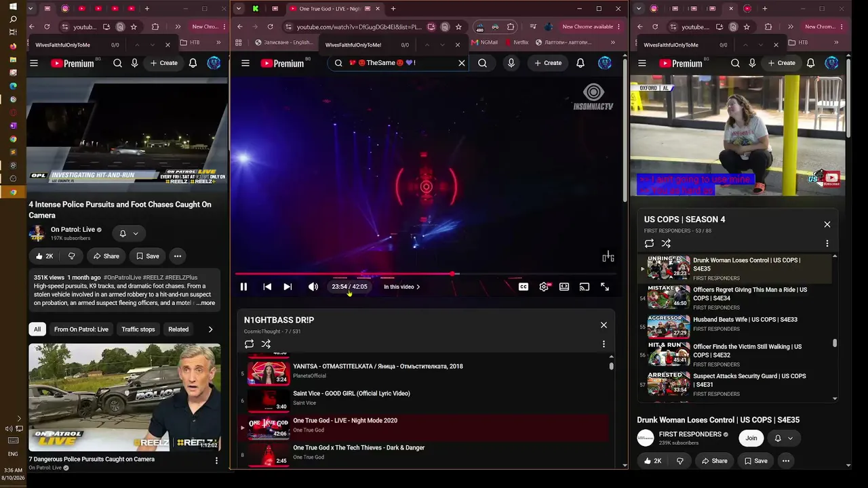Screen dimensions: 868x488
Task: Close the US COPS playlist panel
Action: coord(827,224)
